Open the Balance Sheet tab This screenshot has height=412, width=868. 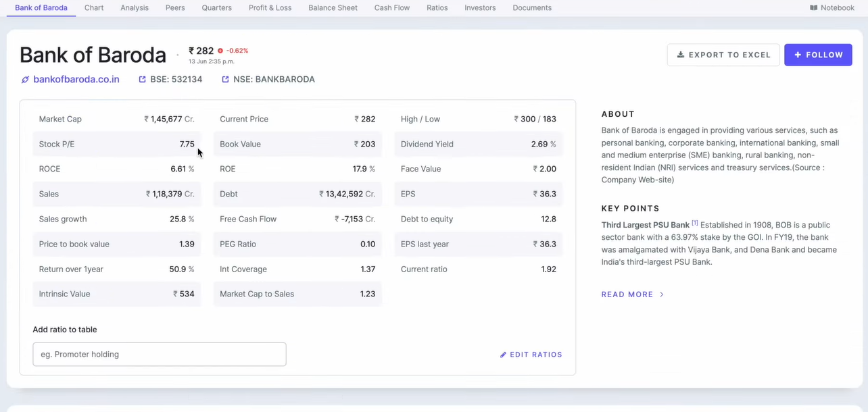point(333,8)
